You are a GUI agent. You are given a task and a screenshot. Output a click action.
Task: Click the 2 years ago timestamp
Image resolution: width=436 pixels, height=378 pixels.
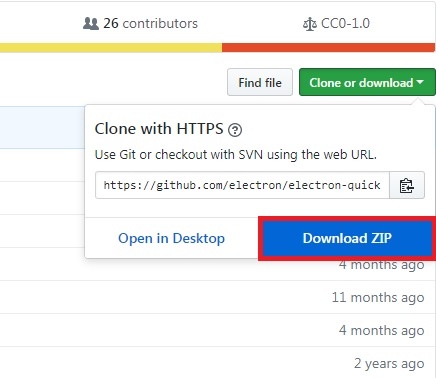click(389, 363)
